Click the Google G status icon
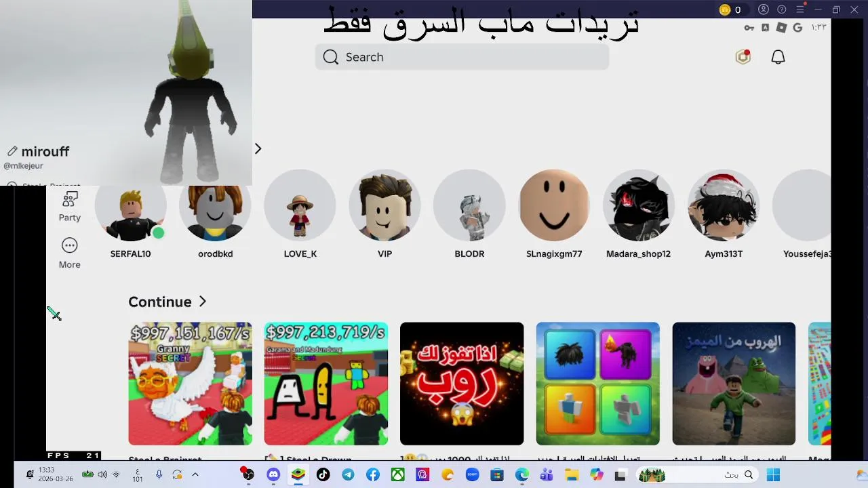 (x=797, y=28)
